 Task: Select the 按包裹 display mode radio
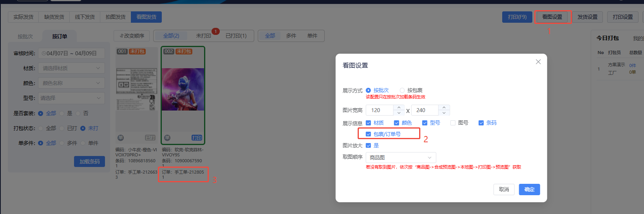(x=402, y=91)
